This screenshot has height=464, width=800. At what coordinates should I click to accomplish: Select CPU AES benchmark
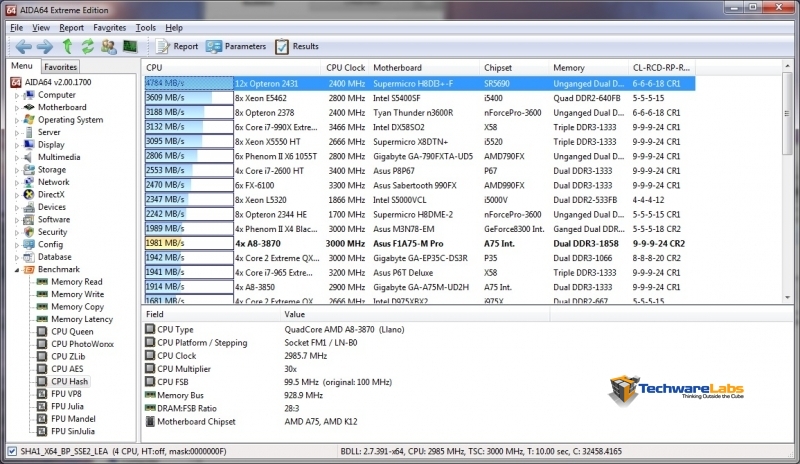67,369
